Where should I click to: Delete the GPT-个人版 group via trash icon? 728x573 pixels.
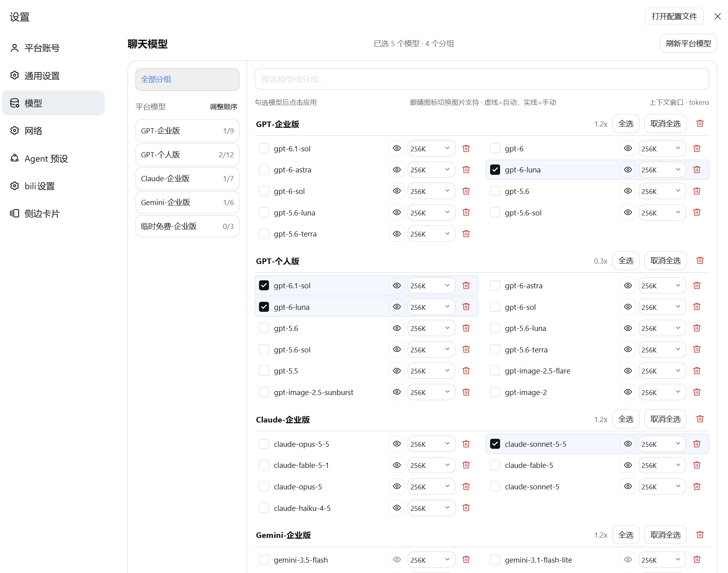[700, 260]
